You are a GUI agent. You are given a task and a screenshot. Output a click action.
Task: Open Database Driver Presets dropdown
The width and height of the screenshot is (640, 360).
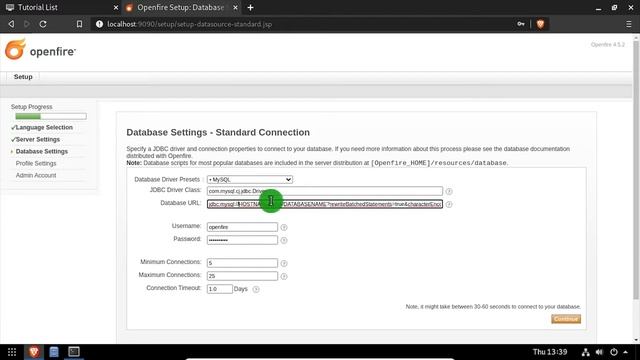coord(250,179)
